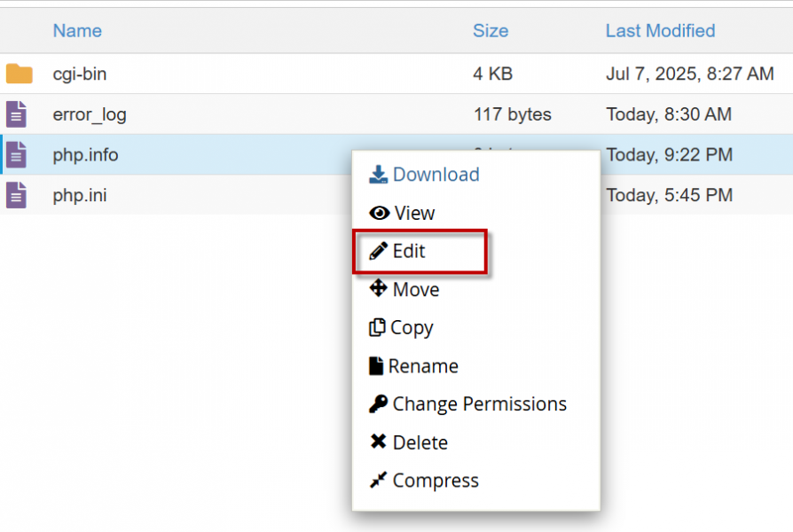Viewport: 793px width, 532px height.
Task: Click the eye icon beside View
Action: [x=380, y=213]
